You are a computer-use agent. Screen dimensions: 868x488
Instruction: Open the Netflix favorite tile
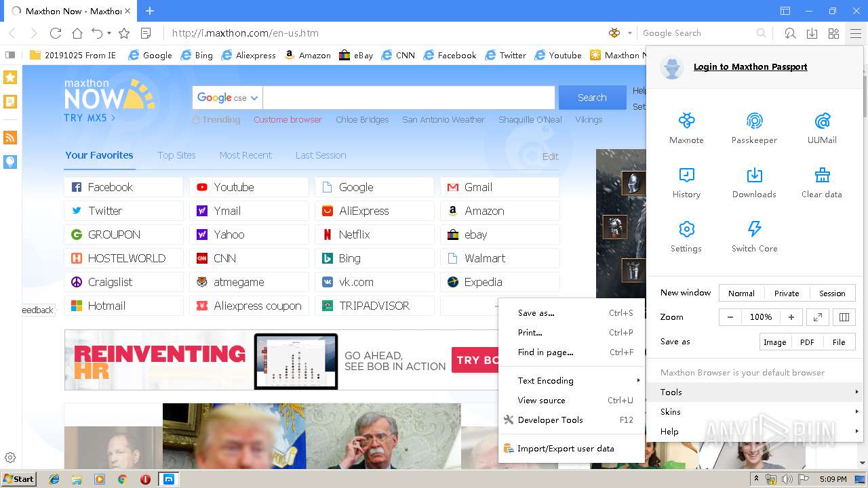(x=374, y=235)
